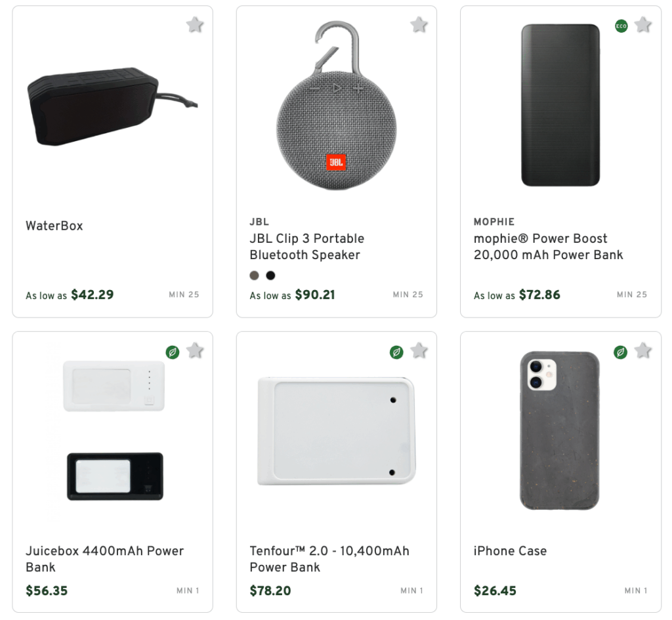Star the Tenfour 2.0 power bank
The height and width of the screenshot is (620, 672).
point(419,350)
